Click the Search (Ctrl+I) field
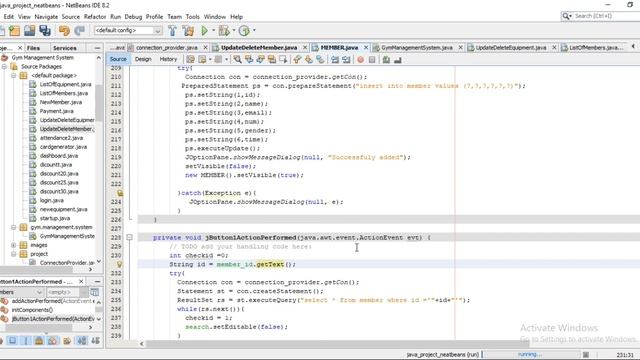The width and height of the screenshot is (640, 360). coord(600,16)
